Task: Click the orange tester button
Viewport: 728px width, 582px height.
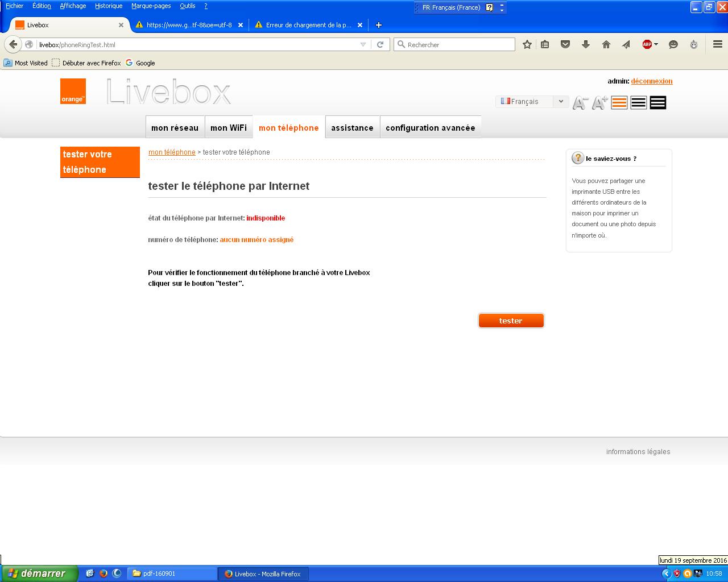Action: pyautogui.click(x=511, y=321)
